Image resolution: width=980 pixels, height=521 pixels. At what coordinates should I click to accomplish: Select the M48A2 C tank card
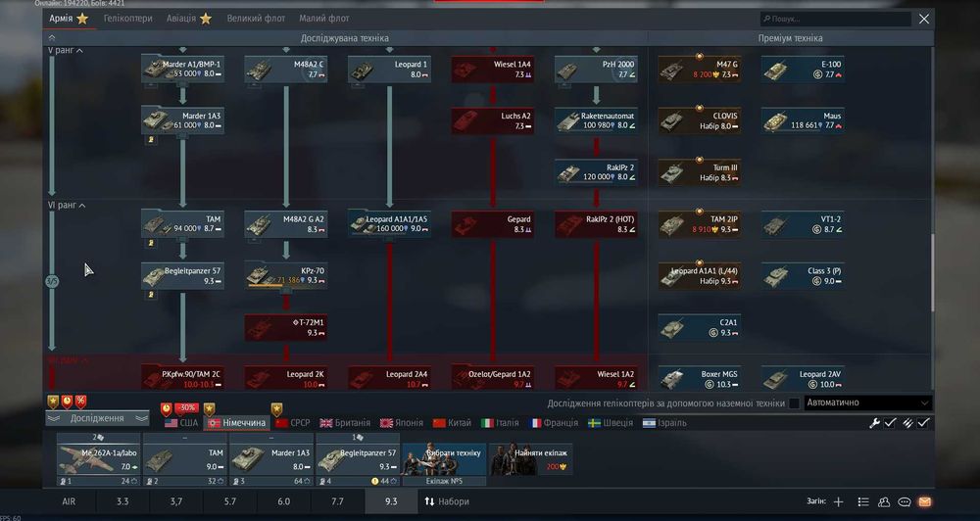[285, 69]
